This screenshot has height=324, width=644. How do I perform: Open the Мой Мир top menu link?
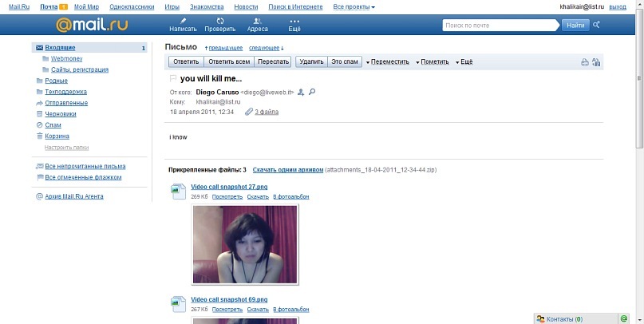[87, 7]
